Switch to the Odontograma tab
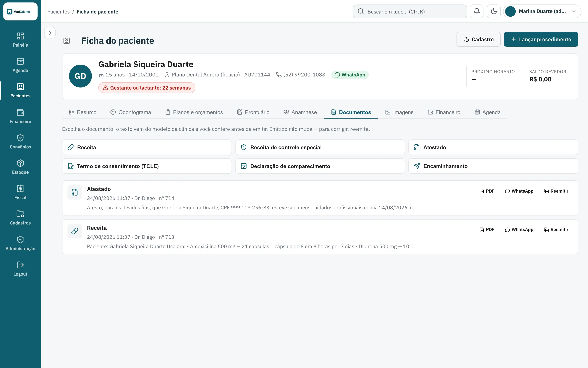 point(130,112)
